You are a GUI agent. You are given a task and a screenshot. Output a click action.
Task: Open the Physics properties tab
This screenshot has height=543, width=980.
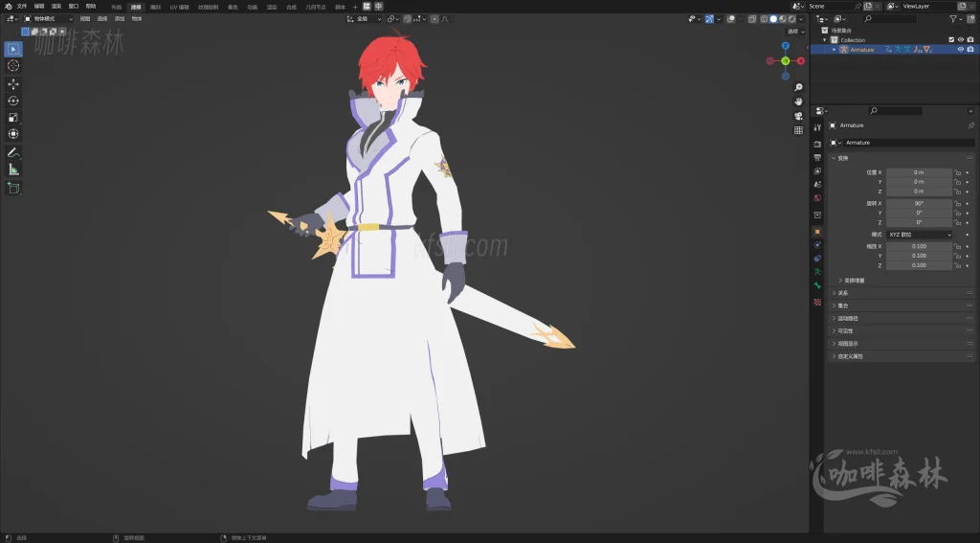pos(817,245)
